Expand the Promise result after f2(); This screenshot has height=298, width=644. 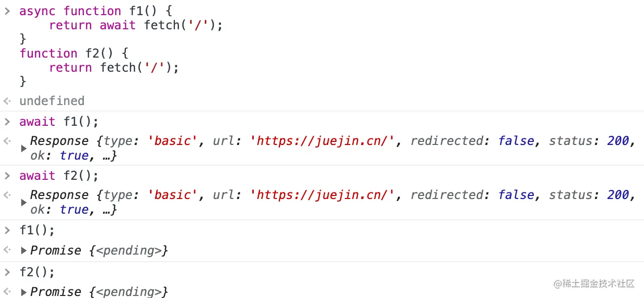click(24, 292)
